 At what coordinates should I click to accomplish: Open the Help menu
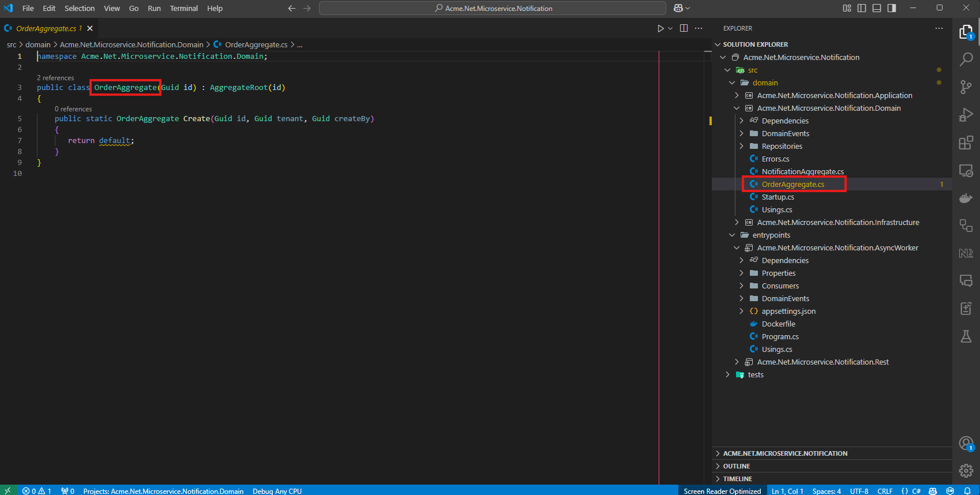215,8
